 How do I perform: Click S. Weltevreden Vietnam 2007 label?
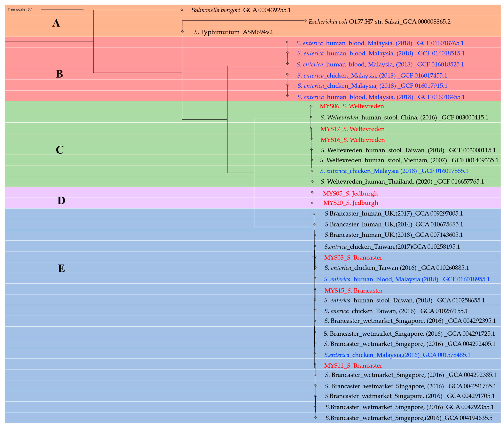click(409, 160)
